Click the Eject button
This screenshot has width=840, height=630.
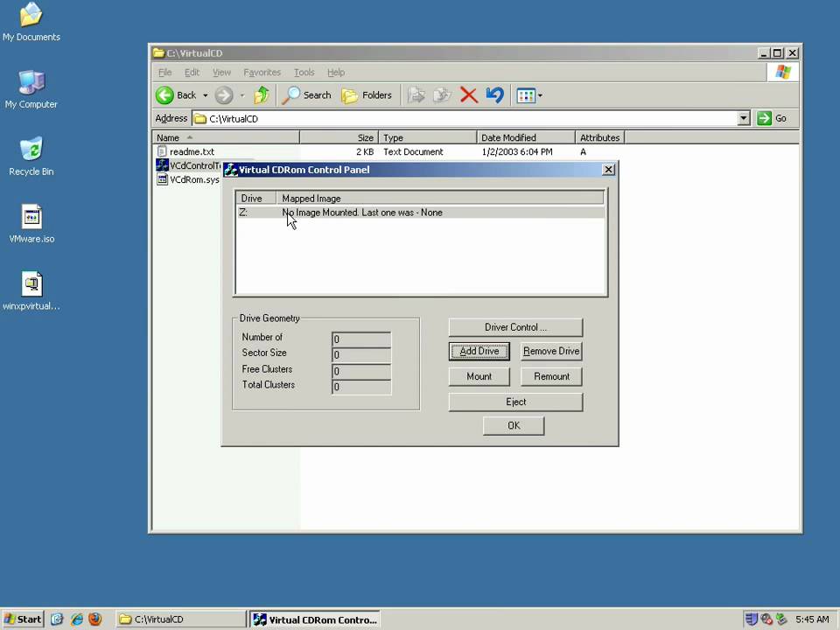coord(515,402)
